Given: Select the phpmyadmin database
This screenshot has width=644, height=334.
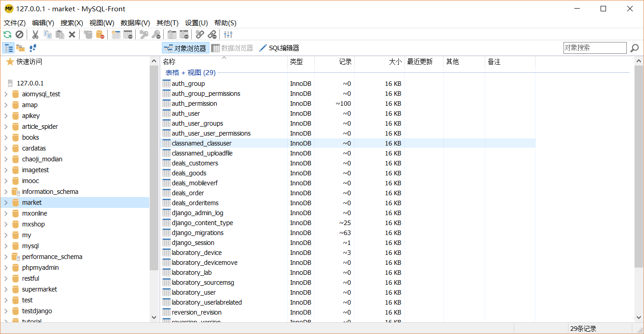Looking at the screenshot, I should point(40,268).
